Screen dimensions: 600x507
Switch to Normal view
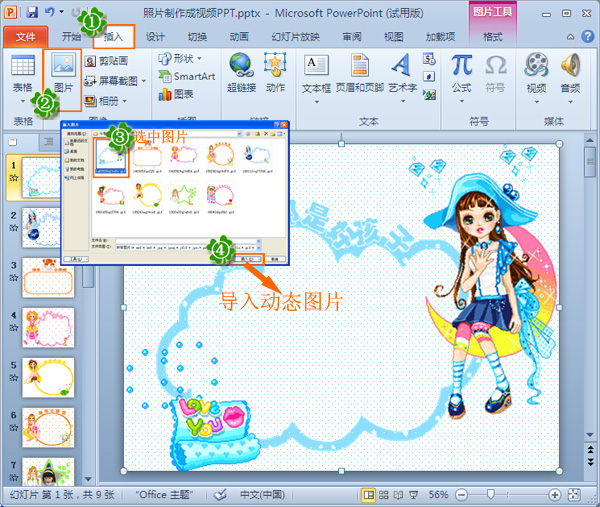coord(368,495)
